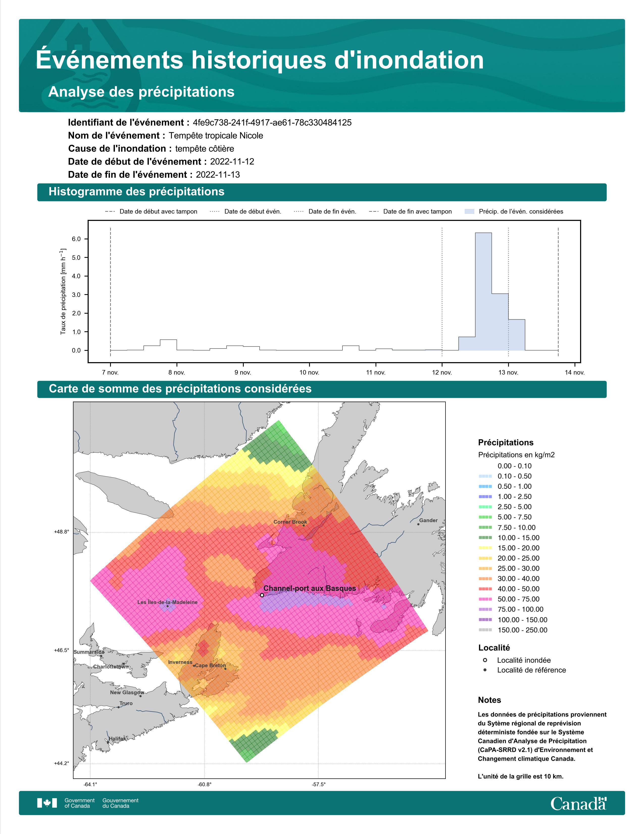Click the 13 nov. x-axis label
The width and height of the screenshot is (644, 834).
coord(508,372)
